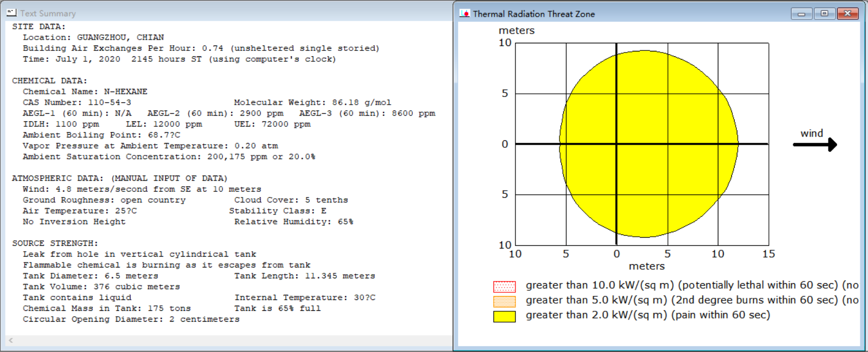Minimize the Thermal Radiation Threat Zone window

(801, 13)
